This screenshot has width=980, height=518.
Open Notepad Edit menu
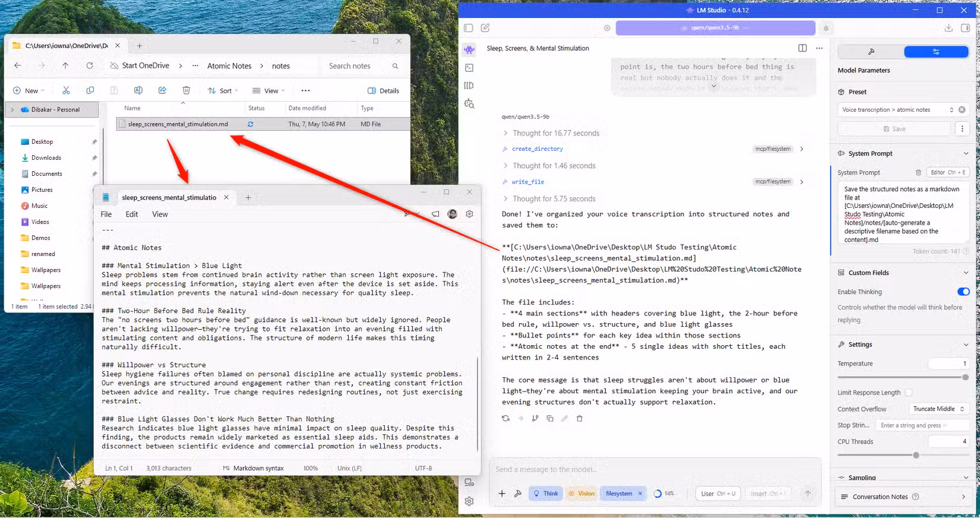[132, 214]
